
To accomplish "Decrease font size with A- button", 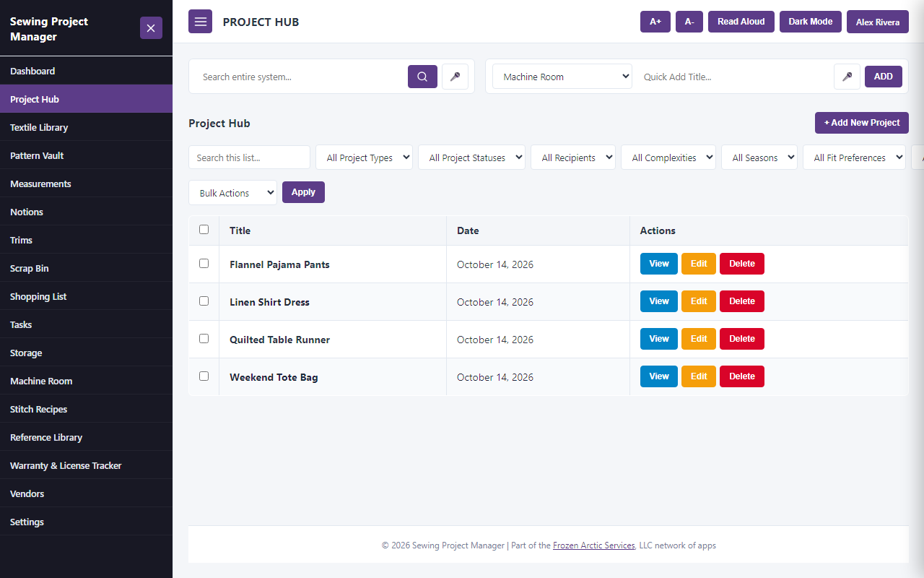I will click(689, 22).
